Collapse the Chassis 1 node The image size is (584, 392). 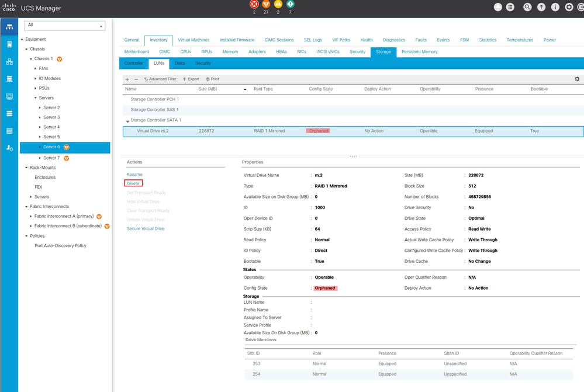click(31, 59)
